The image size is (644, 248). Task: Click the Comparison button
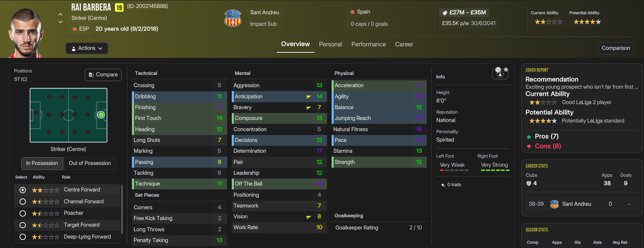[616, 48]
